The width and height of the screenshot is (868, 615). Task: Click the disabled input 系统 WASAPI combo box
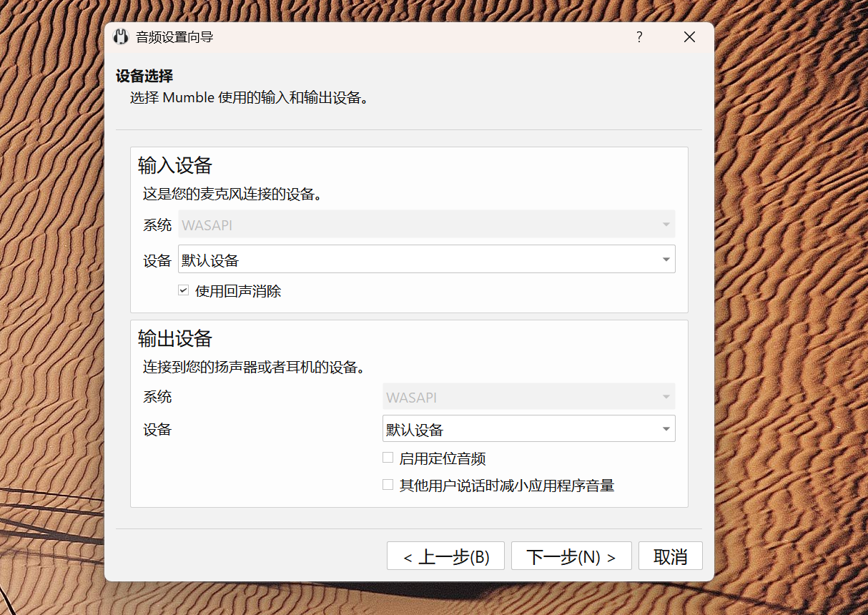point(426,225)
